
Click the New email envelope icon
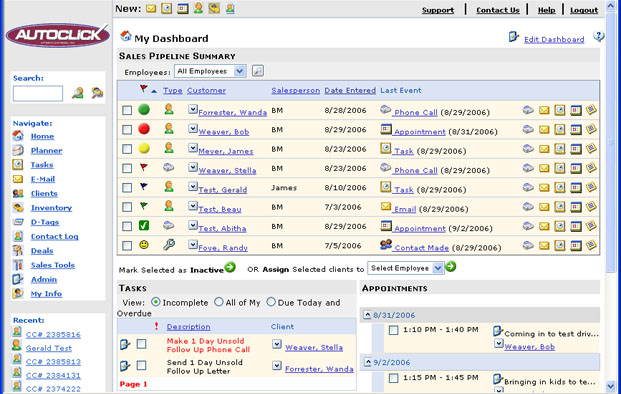point(151,8)
